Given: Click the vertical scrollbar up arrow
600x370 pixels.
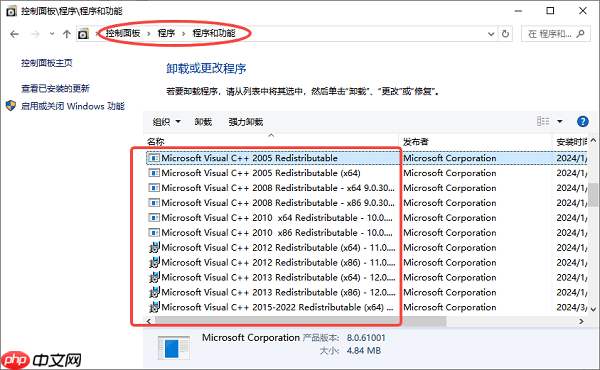Looking at the screenshot, I should pos(593,140).
